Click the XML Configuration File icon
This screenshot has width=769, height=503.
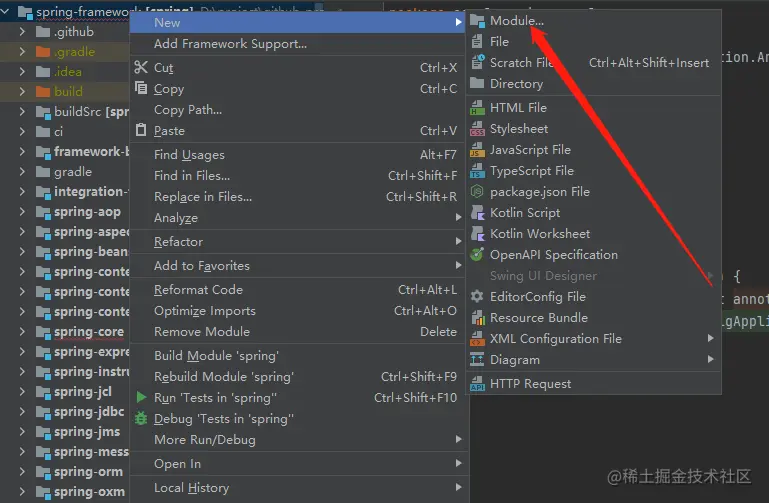(477, 338)
